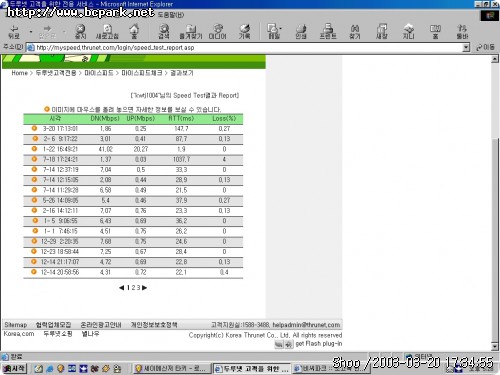
Task: Expand the address bar URL dropdown
Action: pyautogui.click(x=466, y=47)
